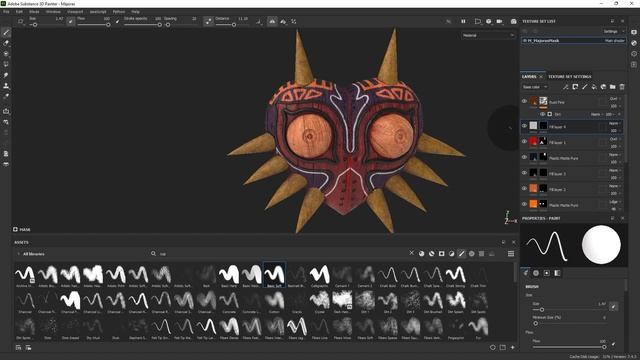This screenshot has width=640, height=360.
Task: Filter assets by brushes icon
Action: coord(462,253)
